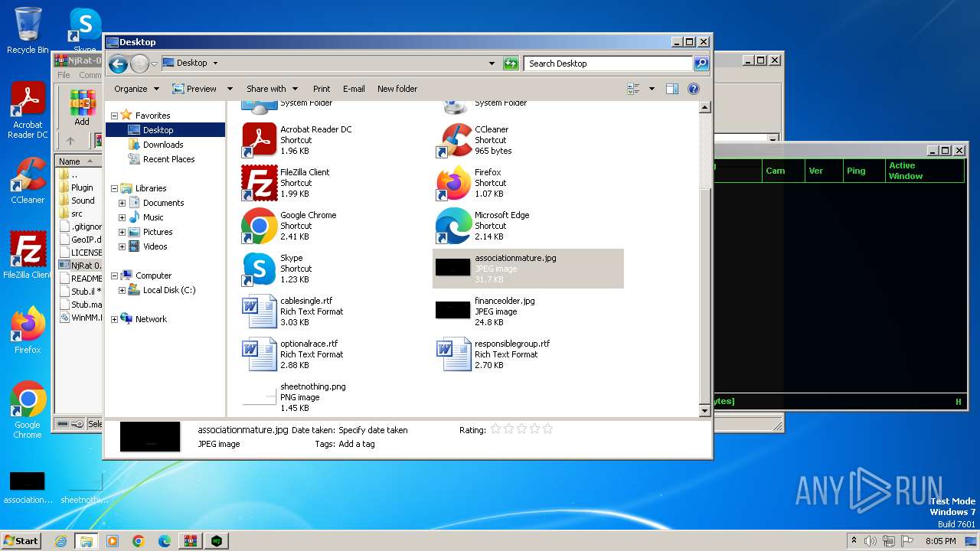Click Start button
This screenshot has height=551, width=980.
[21, 541]
